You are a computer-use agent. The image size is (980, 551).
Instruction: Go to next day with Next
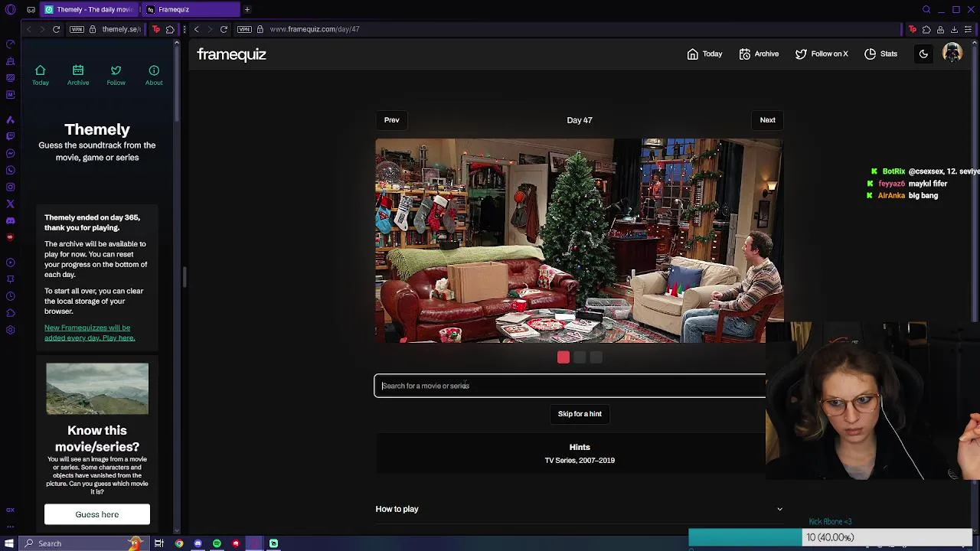[x=767, y=120]
